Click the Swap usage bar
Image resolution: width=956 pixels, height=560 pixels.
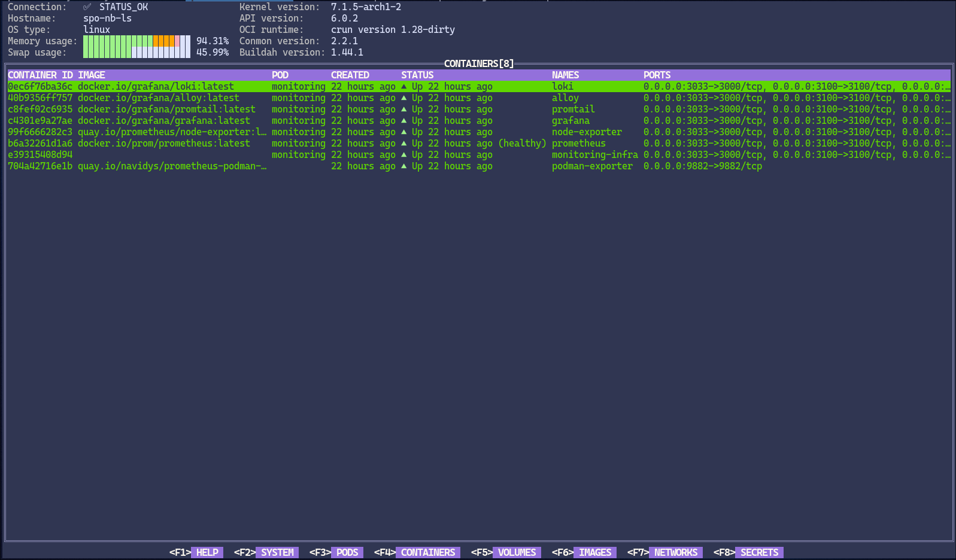(136, 52)
